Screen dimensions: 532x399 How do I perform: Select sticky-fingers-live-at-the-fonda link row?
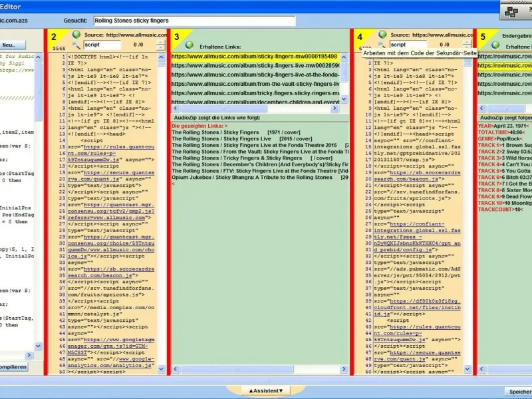(255, 74)
